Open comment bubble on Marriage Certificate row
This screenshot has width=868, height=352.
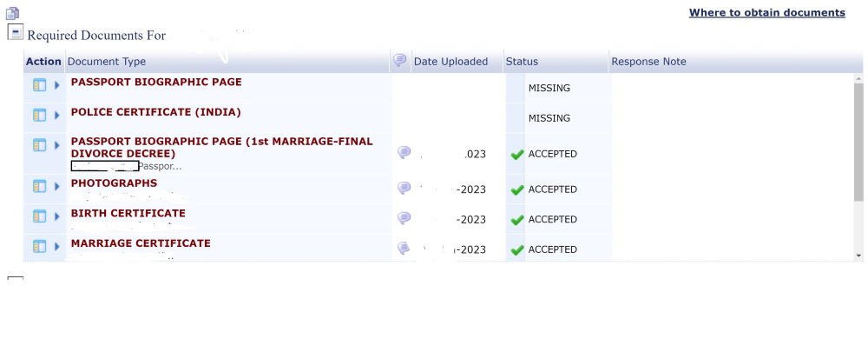pyautogui.click(x=404, y=248)
